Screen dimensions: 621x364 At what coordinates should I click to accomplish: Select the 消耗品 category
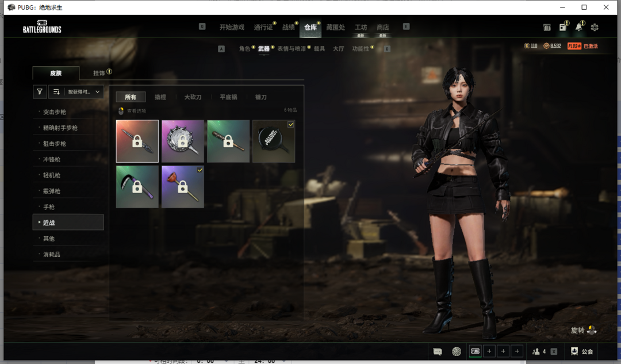coord(68,254)
